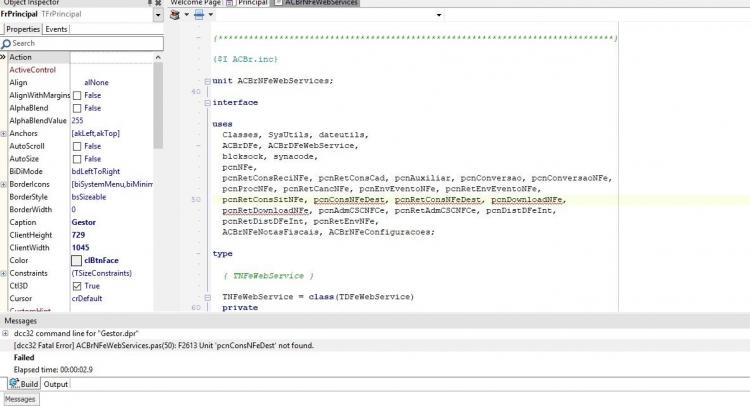750x406 pixels.
Task: Expand the Anchors property node
Action: coord(3,134)
